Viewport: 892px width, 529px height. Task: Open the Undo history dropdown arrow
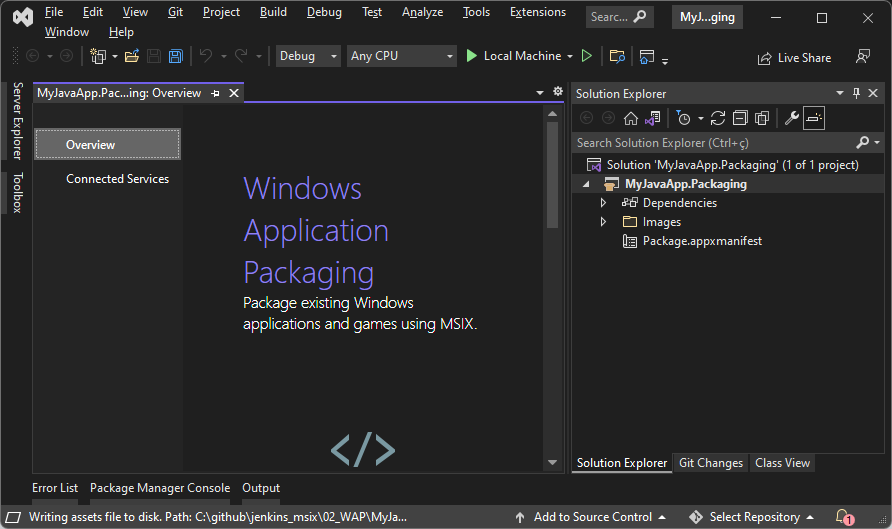224,56
